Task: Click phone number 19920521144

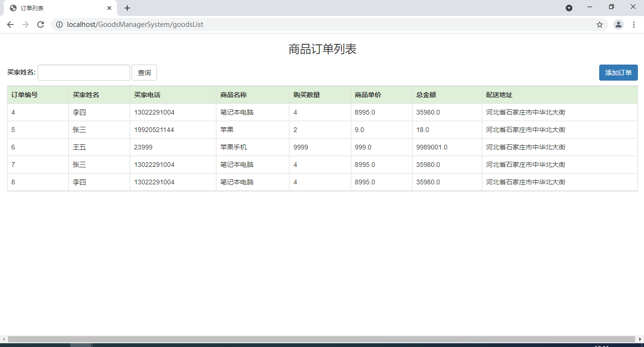Action: click(154, 130)
